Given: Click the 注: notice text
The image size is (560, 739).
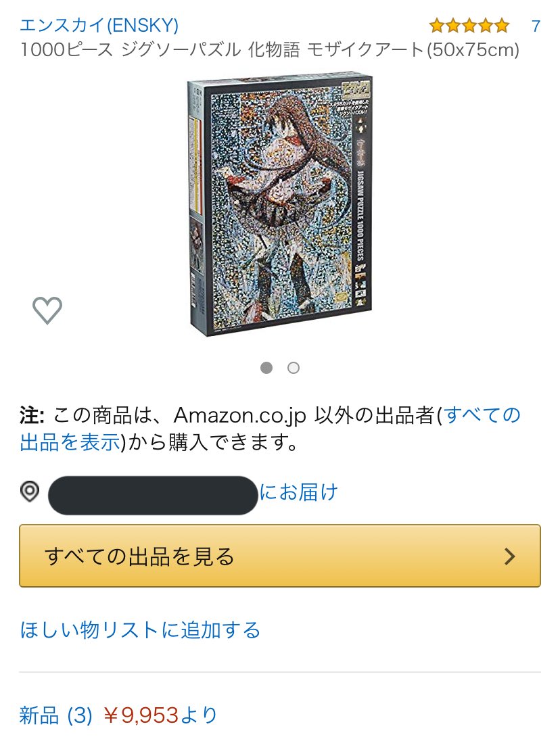Looking at the screenshot, I should click(32, 415).
